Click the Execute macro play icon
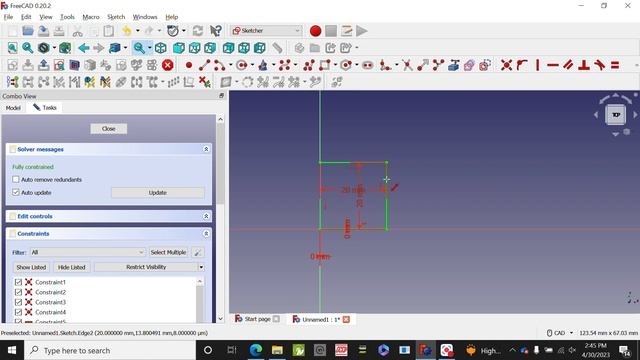The width and height of the screenshot is (640, 360). [362, 31]
